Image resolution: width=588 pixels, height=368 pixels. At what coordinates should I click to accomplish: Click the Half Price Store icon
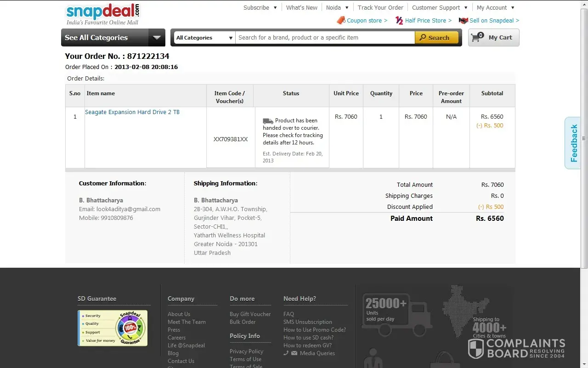pyautogui.click(x=399, y=20)
